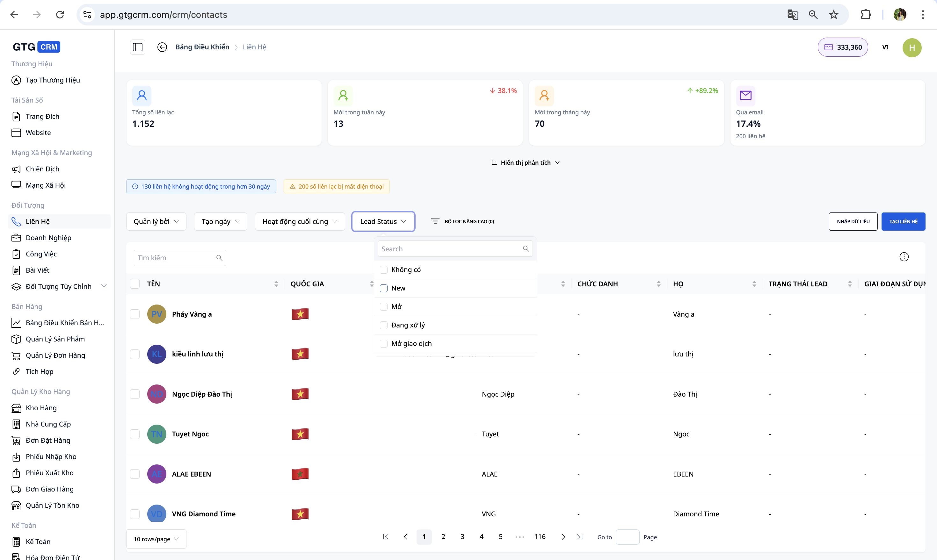
Task: Select Doanh Nghiệp in the sidebar
Action: [49, 238]
